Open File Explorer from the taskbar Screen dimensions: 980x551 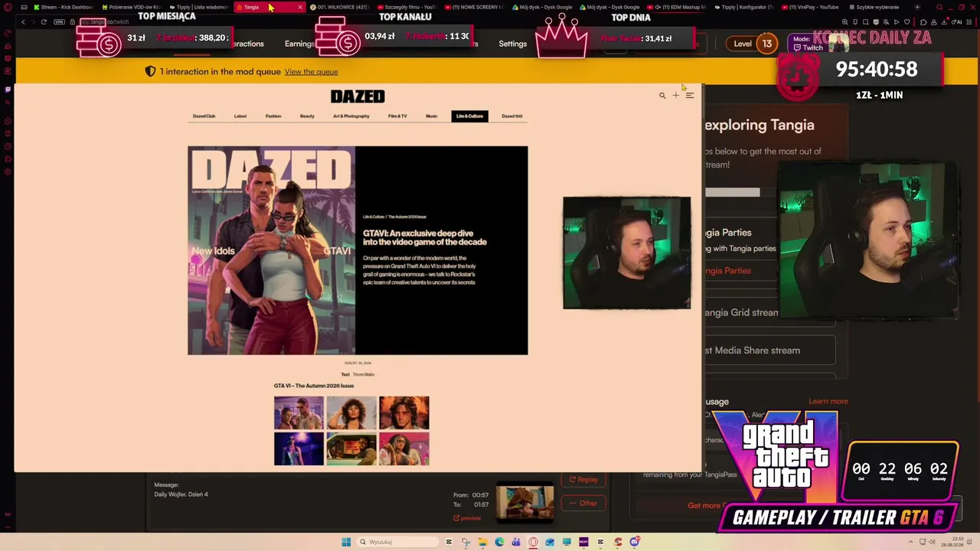482,542
